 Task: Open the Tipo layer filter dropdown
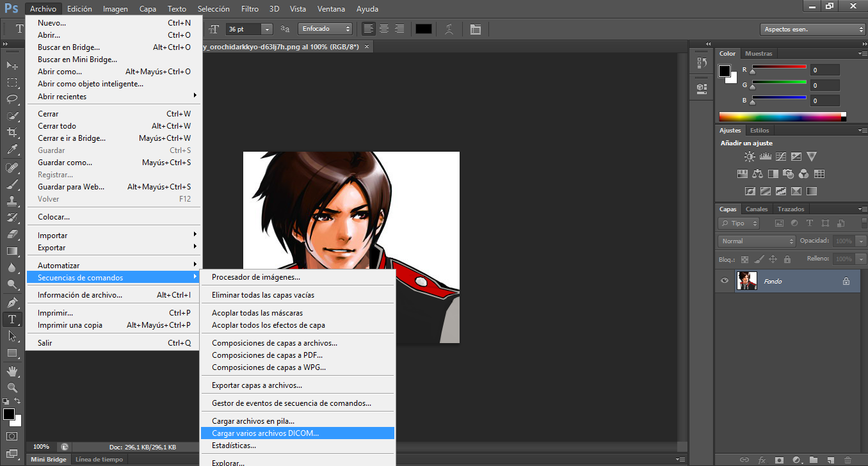[x=739, y=223]
